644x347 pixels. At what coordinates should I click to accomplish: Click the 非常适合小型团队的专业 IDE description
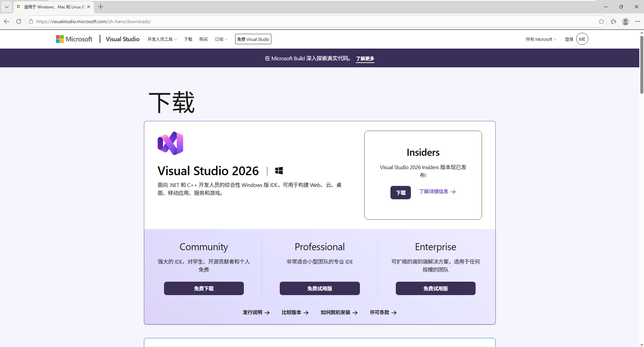point(320,262)
